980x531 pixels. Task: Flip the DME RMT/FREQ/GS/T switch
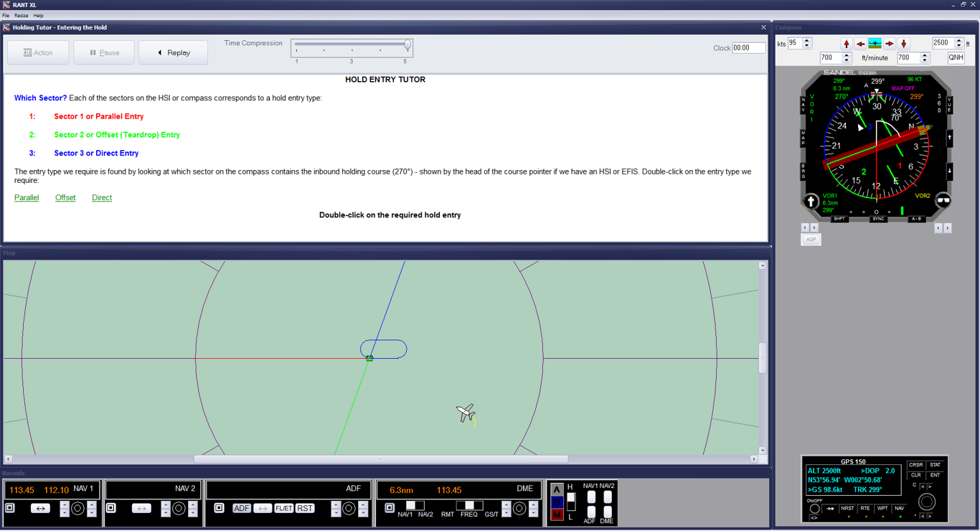(469, 505)
